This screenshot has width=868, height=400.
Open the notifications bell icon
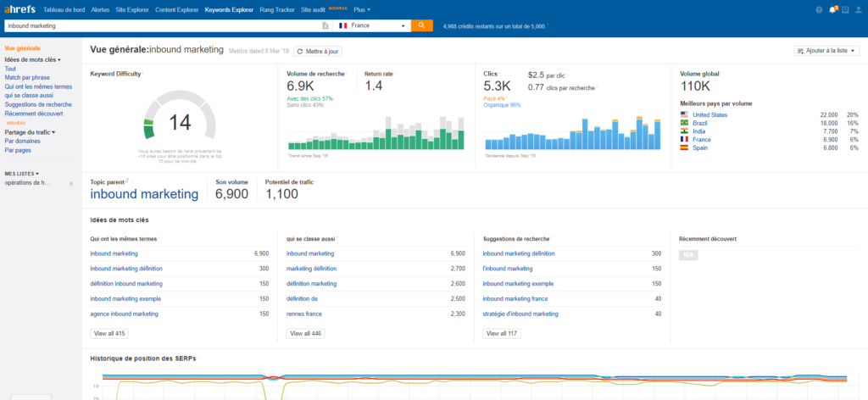(x=832, y=9)
